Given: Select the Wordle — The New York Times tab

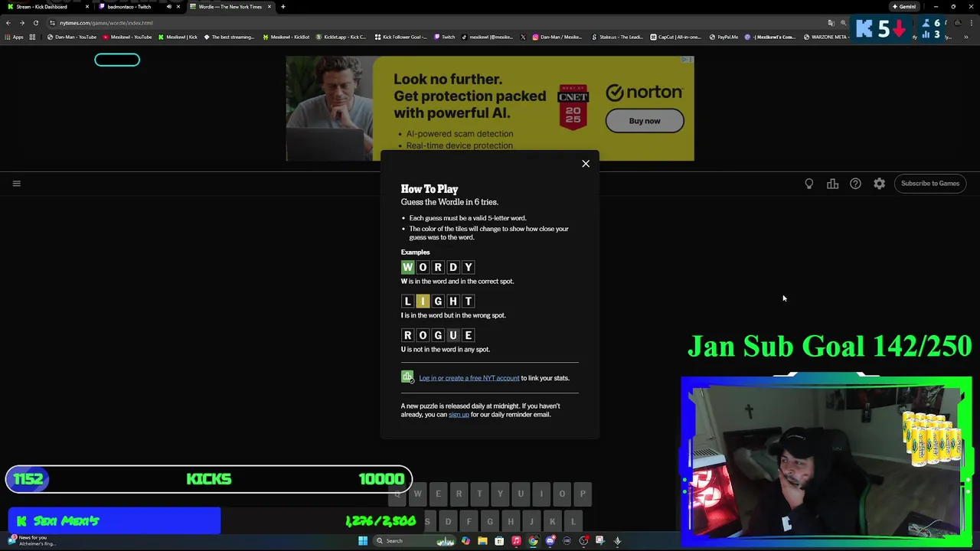Looking at the screenshot, I should 230,7.
